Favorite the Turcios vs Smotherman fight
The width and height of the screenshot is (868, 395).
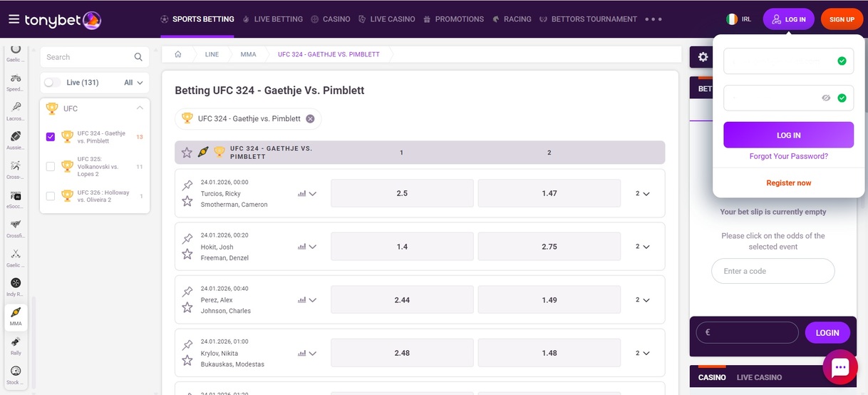pyautogui.click(x=187, y=201)
